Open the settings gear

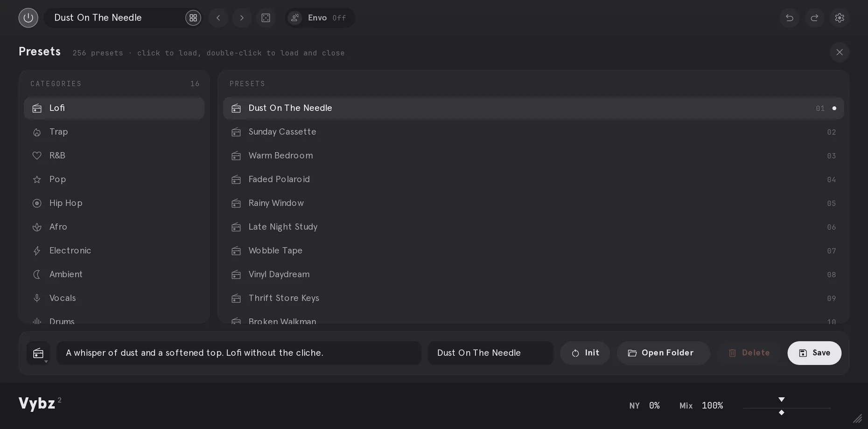[840, 18]
